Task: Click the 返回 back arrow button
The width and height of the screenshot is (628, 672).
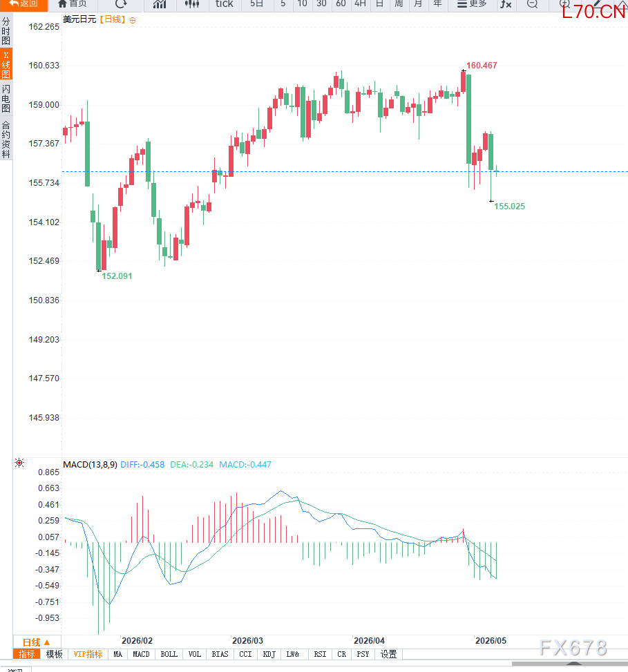Action: 23,4
